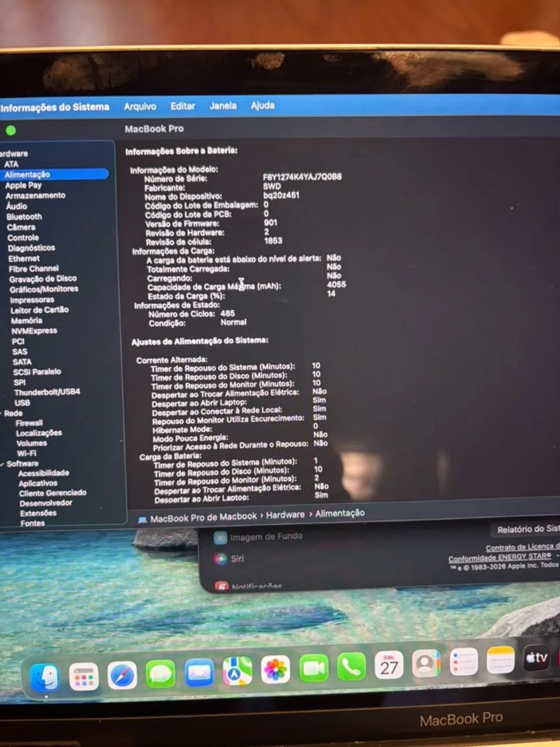Open Messages app in dock

point(160,674)
